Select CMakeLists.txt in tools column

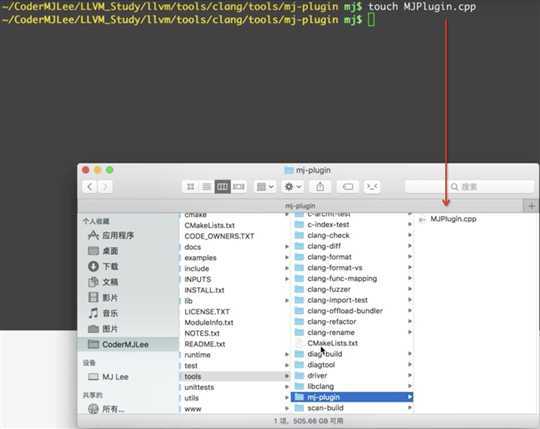(332, 343)
